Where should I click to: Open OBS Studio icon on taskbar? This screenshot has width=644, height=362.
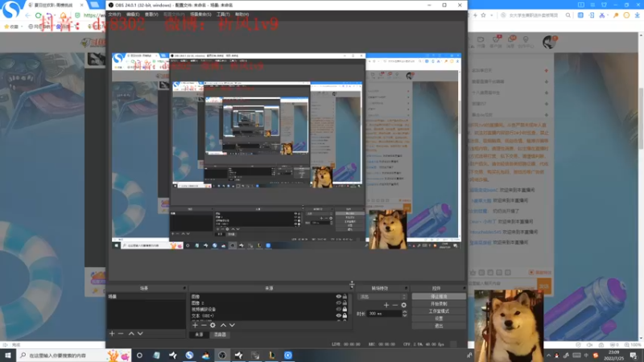[x=222, y=356]
